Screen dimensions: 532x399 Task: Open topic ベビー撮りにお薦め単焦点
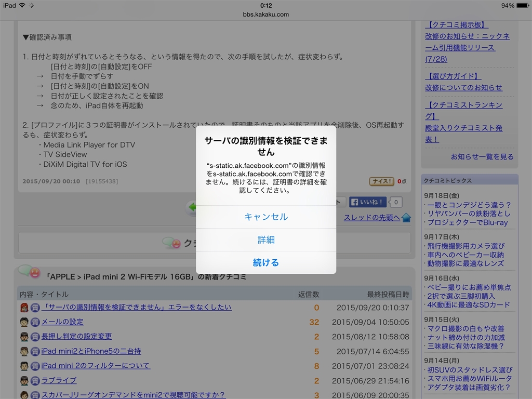(469, 287)
